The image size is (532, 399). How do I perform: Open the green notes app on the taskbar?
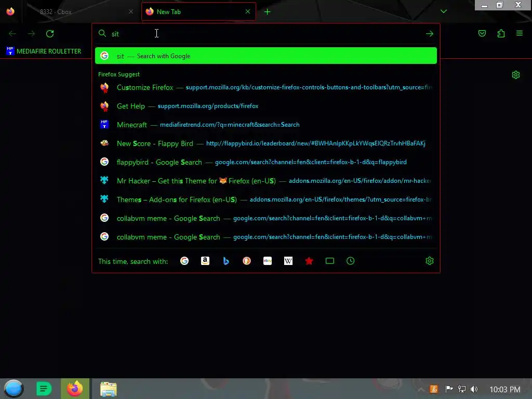44,389
